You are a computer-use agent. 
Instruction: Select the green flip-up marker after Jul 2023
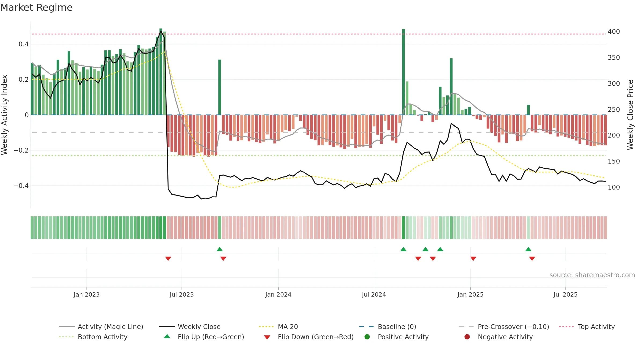(220, 249)
